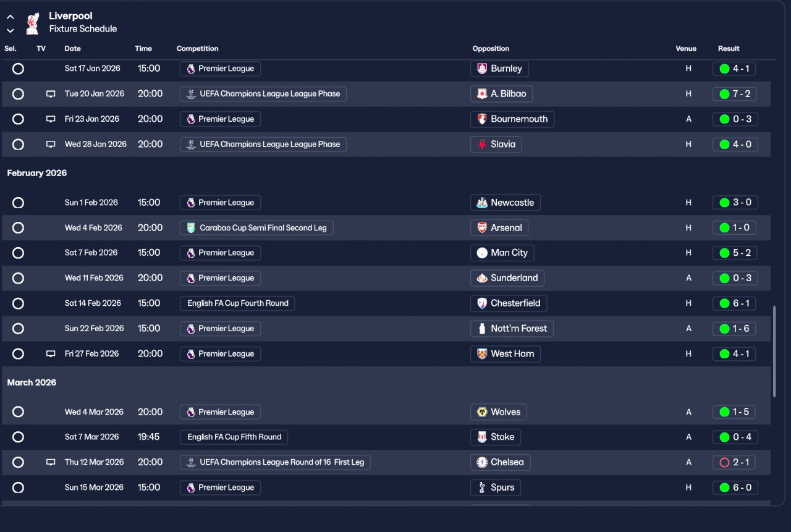
Task: Click the Chesterfield club badge
Action: [482, 303]
